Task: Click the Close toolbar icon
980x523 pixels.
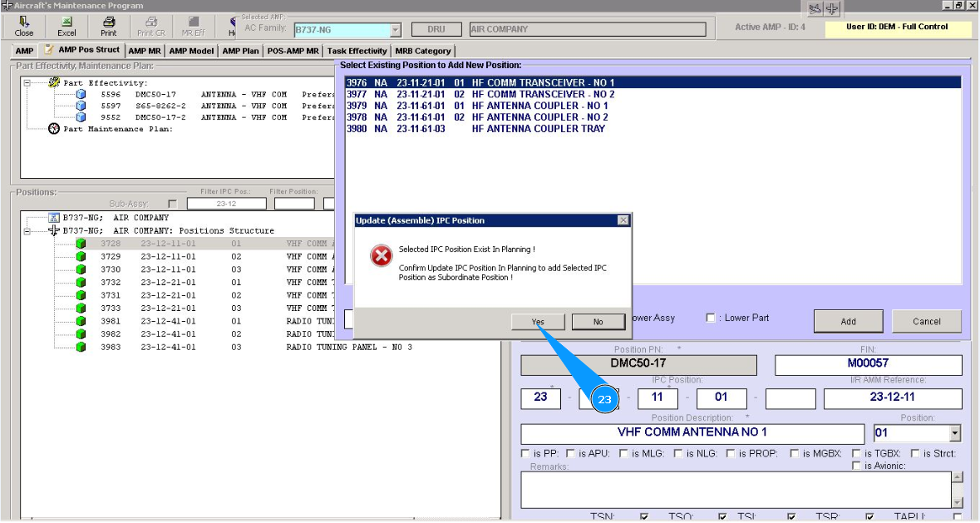Action: [24, 26]
